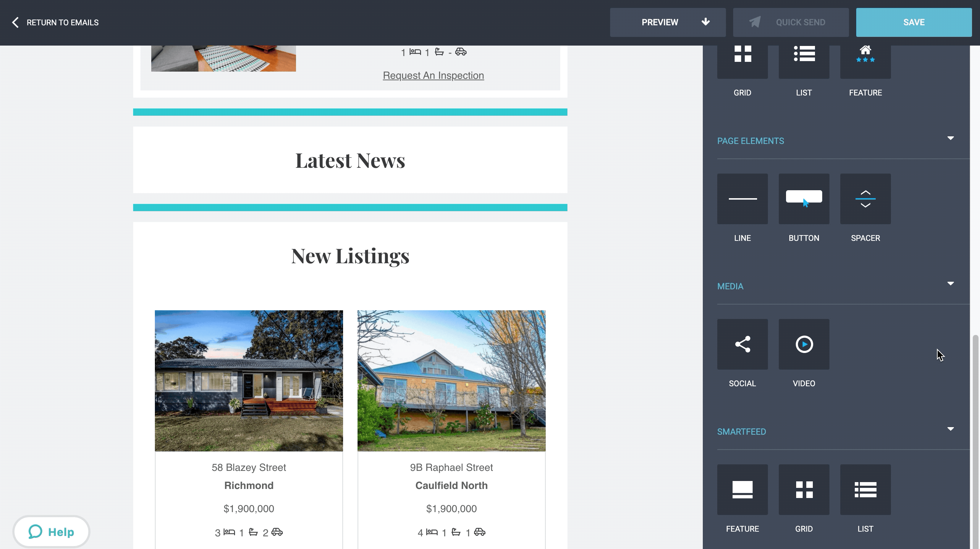Add the Smartfeed Grid block
Image resolution: width=980 pixels, height=549 pixels.
click(804, 489)
